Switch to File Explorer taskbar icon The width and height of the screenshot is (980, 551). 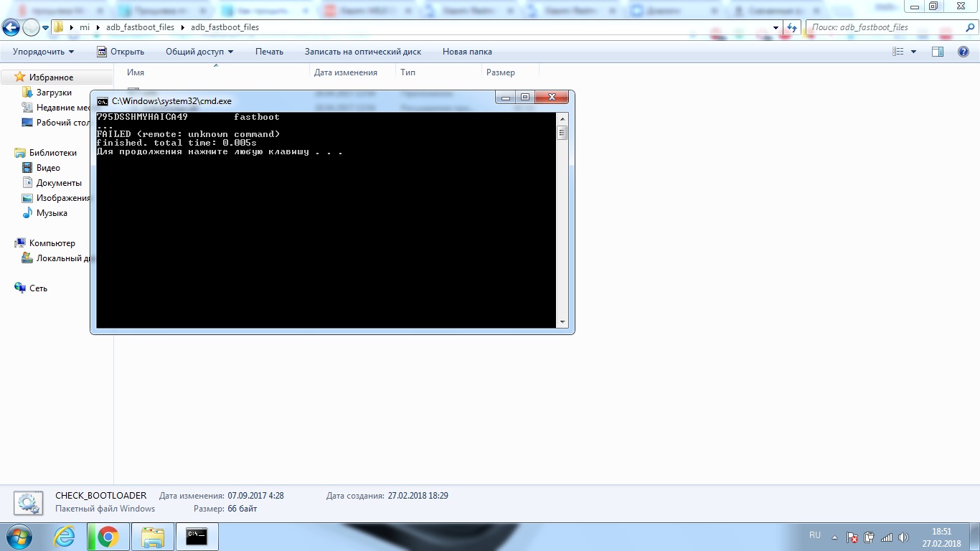(x=152, y=537)
